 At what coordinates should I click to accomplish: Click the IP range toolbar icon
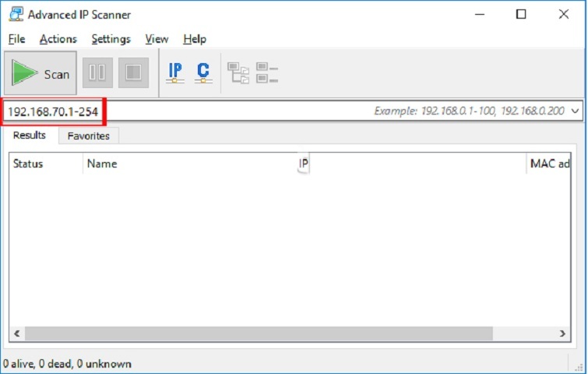175,73
